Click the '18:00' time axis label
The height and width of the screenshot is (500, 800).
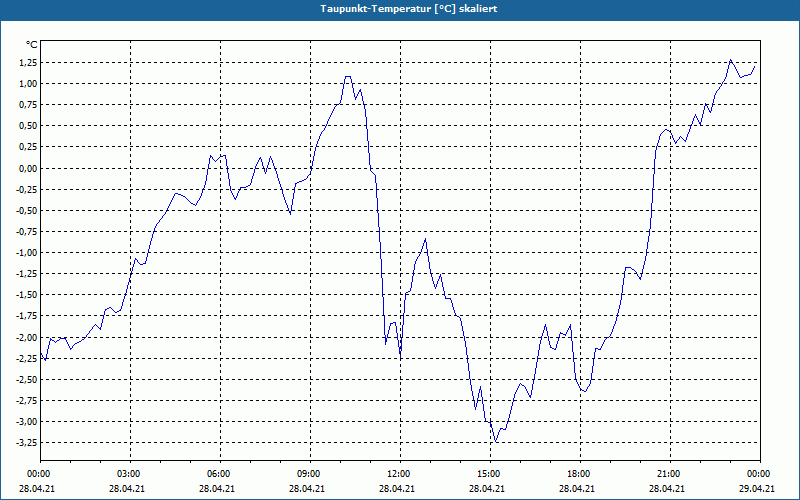pos(580,473)
